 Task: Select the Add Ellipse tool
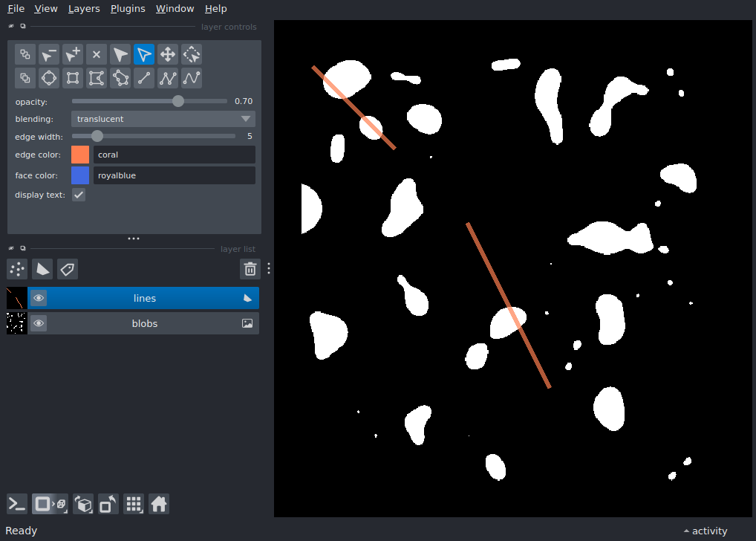pos(48,78)
